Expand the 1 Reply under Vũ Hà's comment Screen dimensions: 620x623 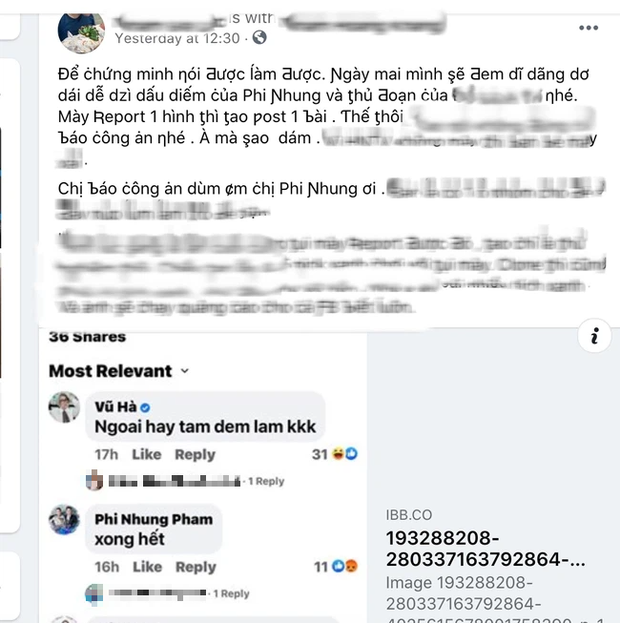tap(266, 481)
